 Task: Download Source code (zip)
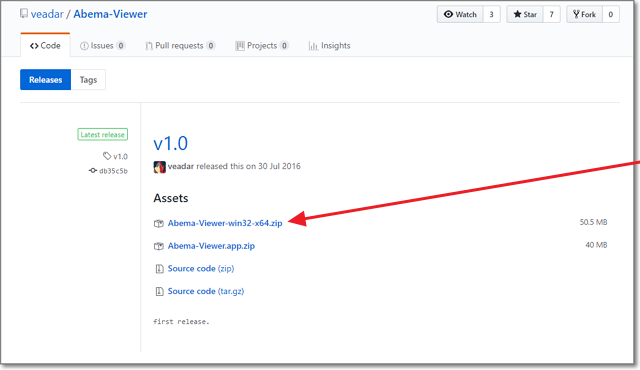[x=201, y=268]
